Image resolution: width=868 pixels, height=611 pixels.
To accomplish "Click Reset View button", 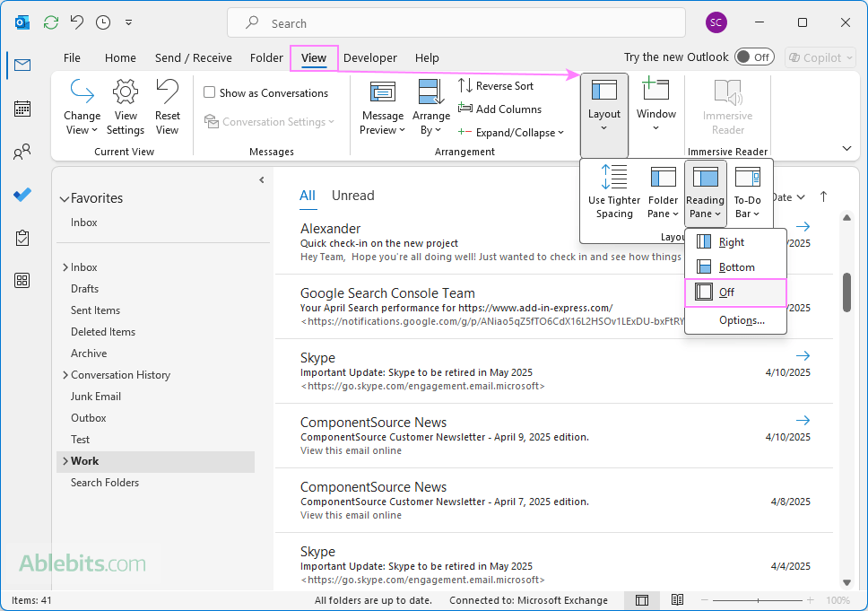I will point(167,108).
